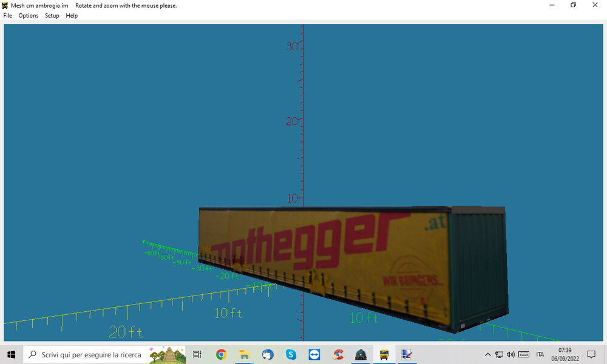The width and height of the screenshot is (607, 364).
Task: Open clock showing 07:39 date
Action: coord(565,354)
